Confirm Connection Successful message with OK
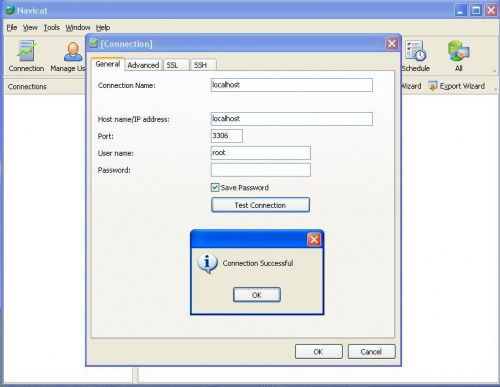Screen dimensions: 500x387 click(x=257, y=295)
